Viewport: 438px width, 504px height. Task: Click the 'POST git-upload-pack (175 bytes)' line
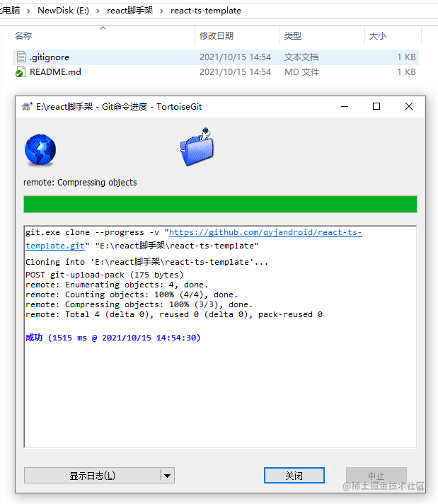click(105, 275)
